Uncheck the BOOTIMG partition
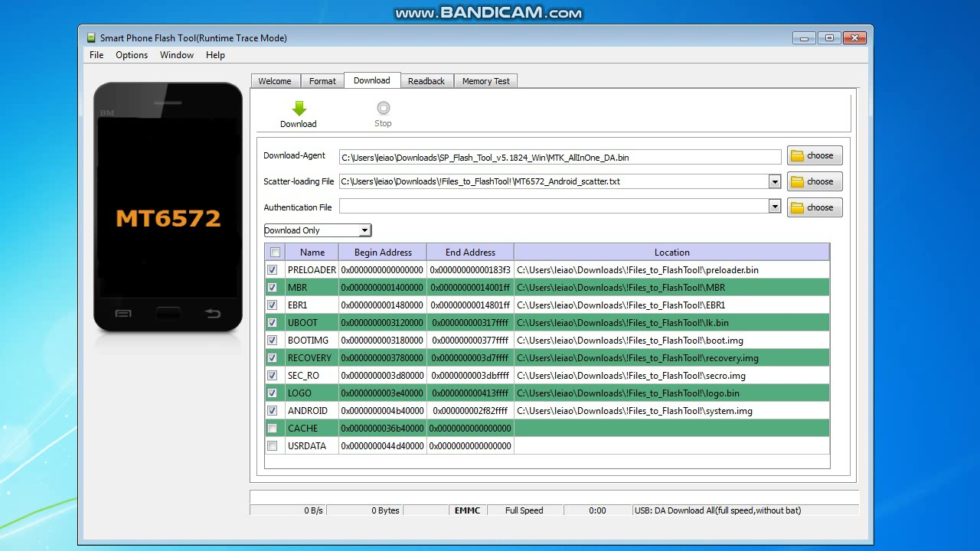Screen dimensions: 980x551 272,341
